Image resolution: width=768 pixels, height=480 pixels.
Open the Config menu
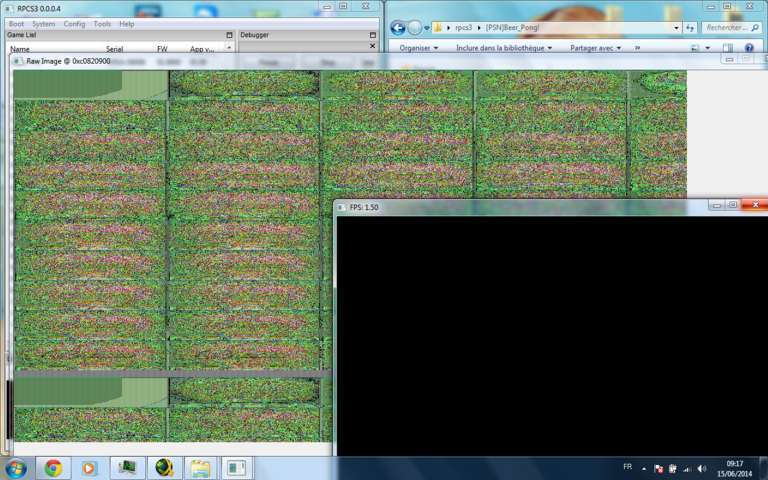click(x=74, y=23)
